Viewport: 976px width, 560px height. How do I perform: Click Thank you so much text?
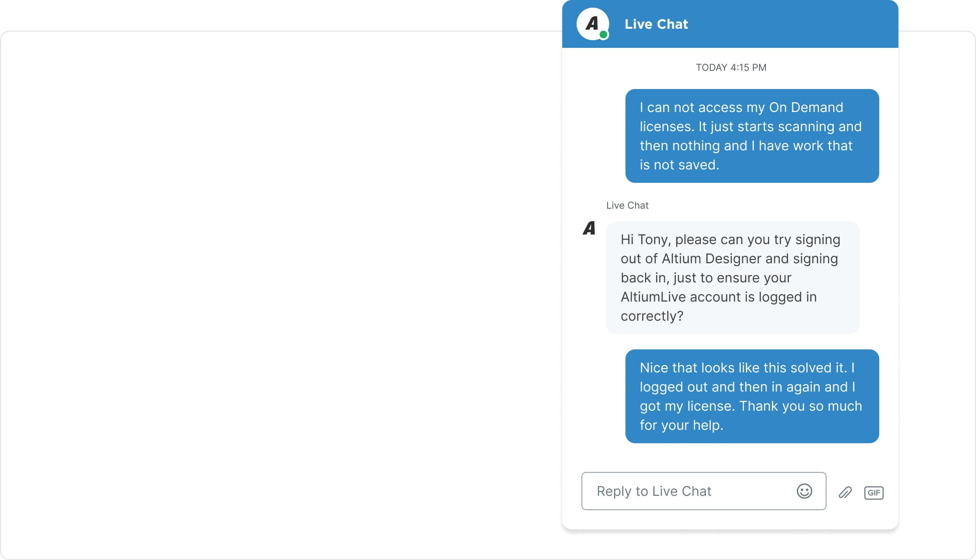(x=800, y=406)
